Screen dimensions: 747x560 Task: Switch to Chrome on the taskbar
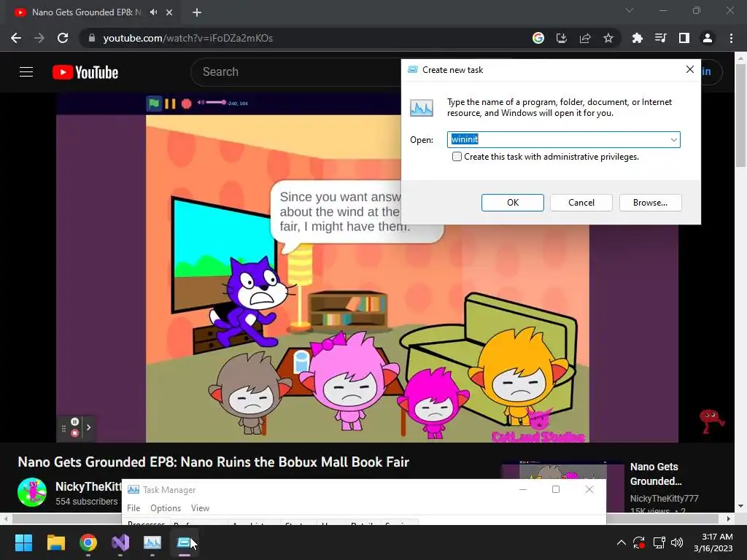[88, 542]
